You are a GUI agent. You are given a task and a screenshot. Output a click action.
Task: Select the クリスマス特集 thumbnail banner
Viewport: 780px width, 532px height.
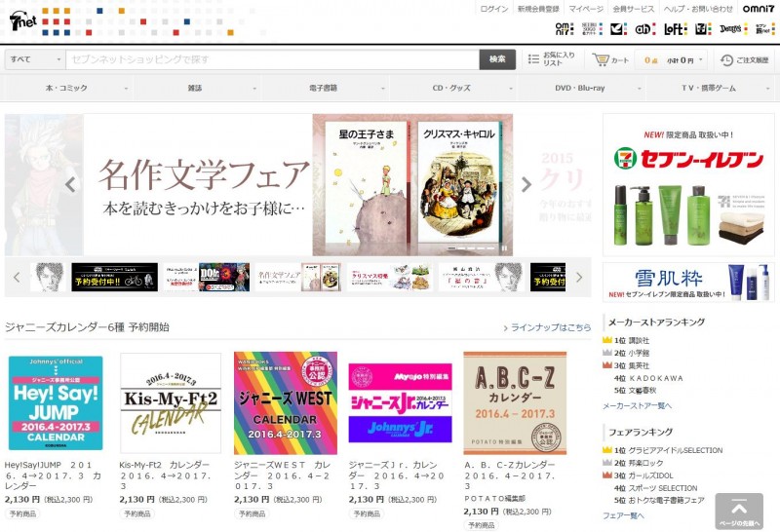click(390, 277)
